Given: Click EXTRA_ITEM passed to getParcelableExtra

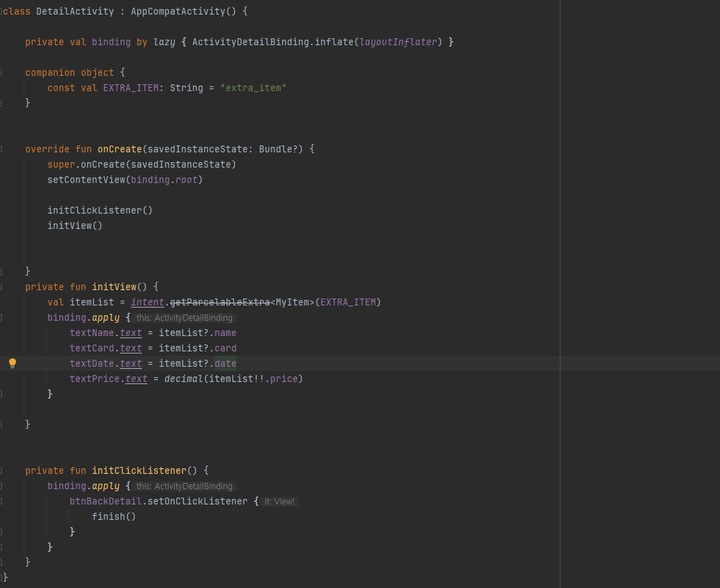Looking at the screenshot, I should tap(348, 303).
